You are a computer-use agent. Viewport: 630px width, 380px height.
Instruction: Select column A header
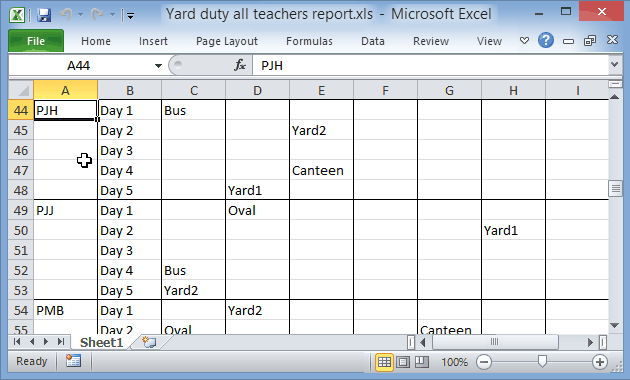point(65,90)
